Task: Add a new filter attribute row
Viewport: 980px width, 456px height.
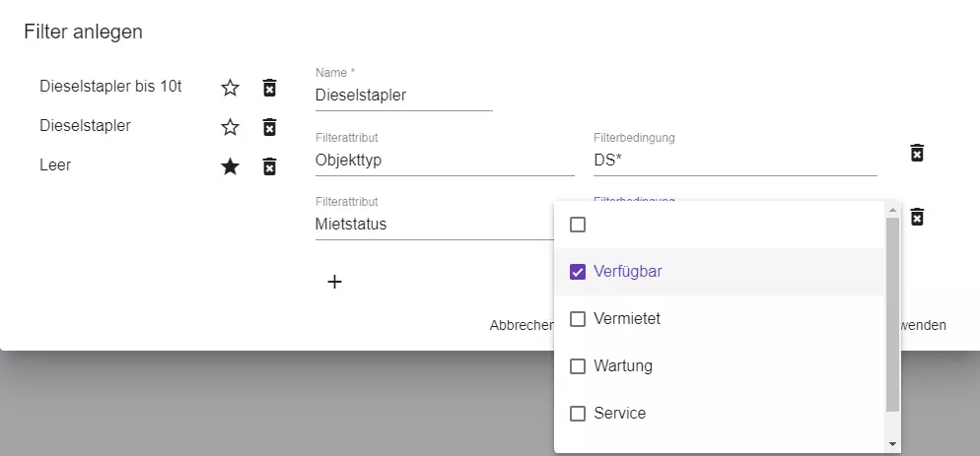Action: [x=334, y=282]
